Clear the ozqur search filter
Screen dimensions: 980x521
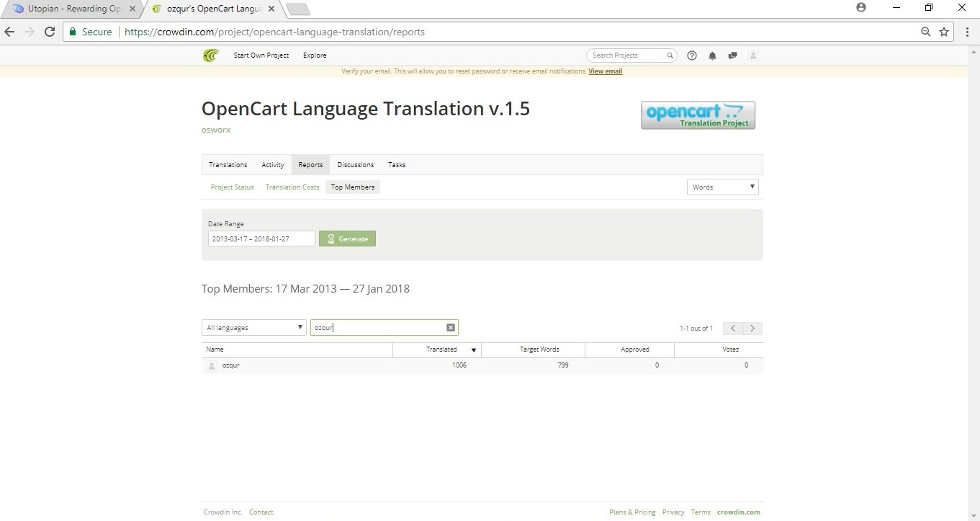coord(451,328)
